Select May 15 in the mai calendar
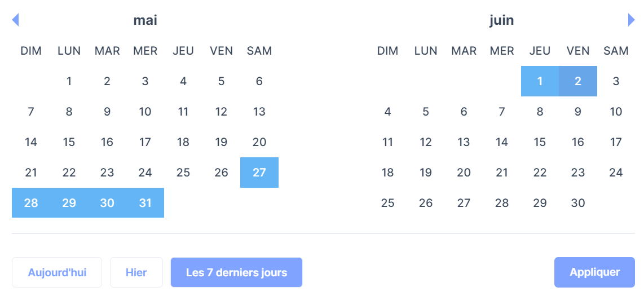 click(x=69, y=142)
